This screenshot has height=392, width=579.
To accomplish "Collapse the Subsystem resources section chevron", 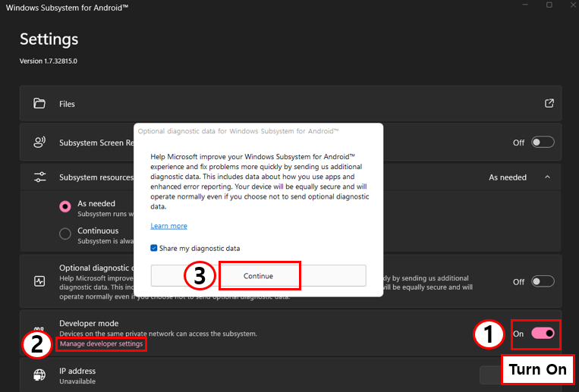I will [x=547, y=177].
